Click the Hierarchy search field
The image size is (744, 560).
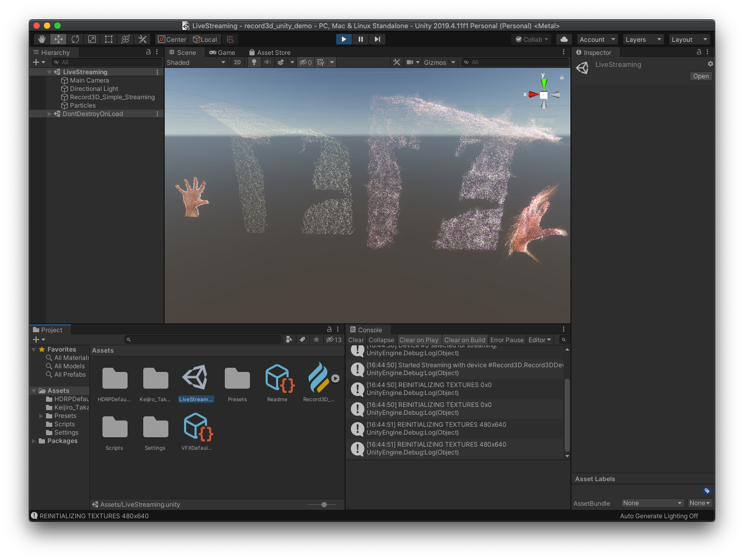click(x=107, y=62)
